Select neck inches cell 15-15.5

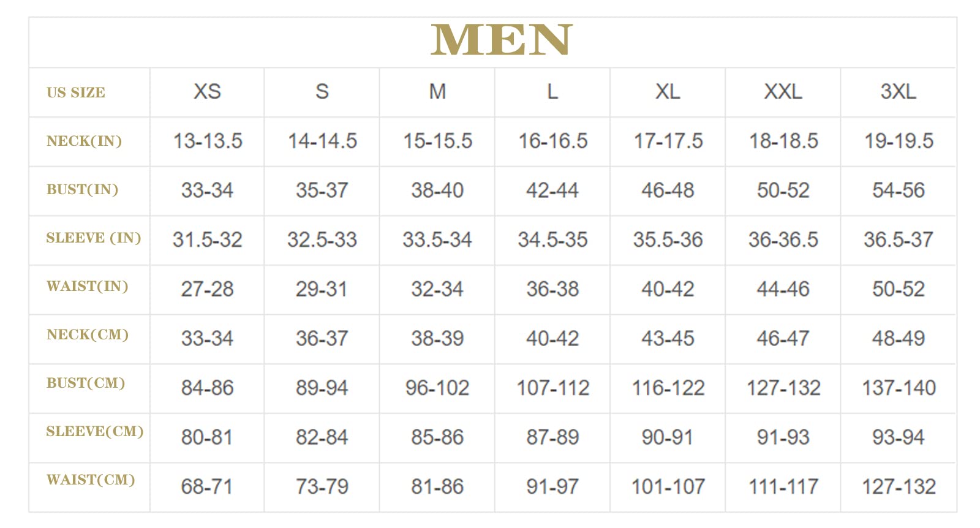coord(437,141)
